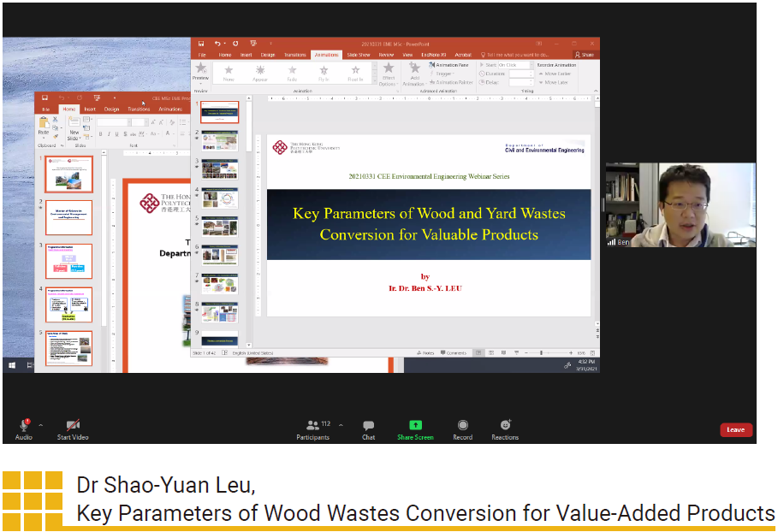The height and width of the screenshot is (532, 778).
Task: Adjust the zoom slider in the status bar
Action: coord(541,352)
